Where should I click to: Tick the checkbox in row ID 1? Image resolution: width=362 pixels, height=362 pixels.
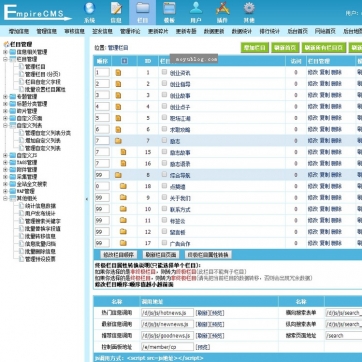point(164,72)
